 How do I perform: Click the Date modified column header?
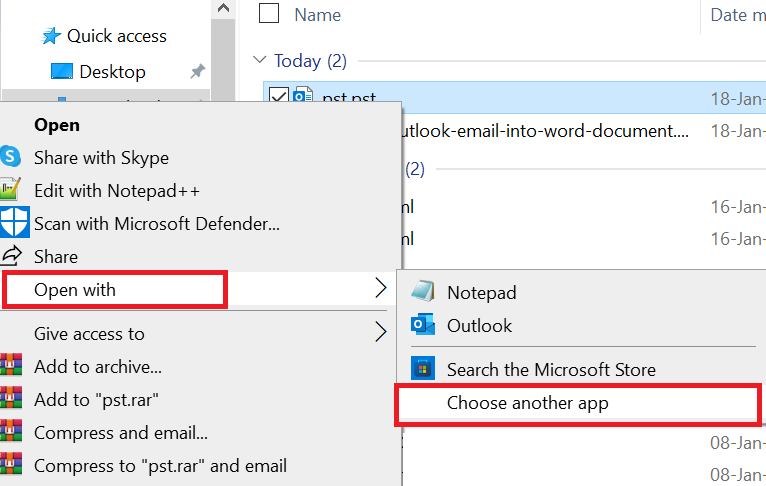pyautogui.click(x=738, y=15)
